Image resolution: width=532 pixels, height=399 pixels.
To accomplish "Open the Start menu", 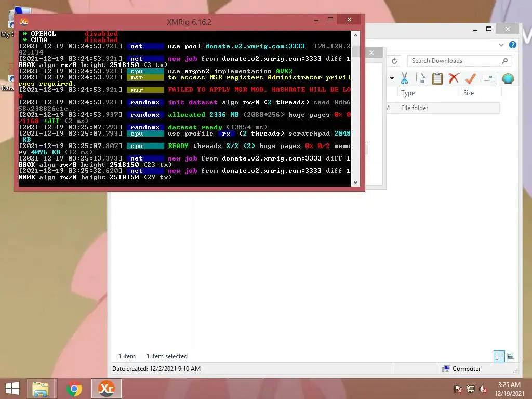I will point(12,389).
